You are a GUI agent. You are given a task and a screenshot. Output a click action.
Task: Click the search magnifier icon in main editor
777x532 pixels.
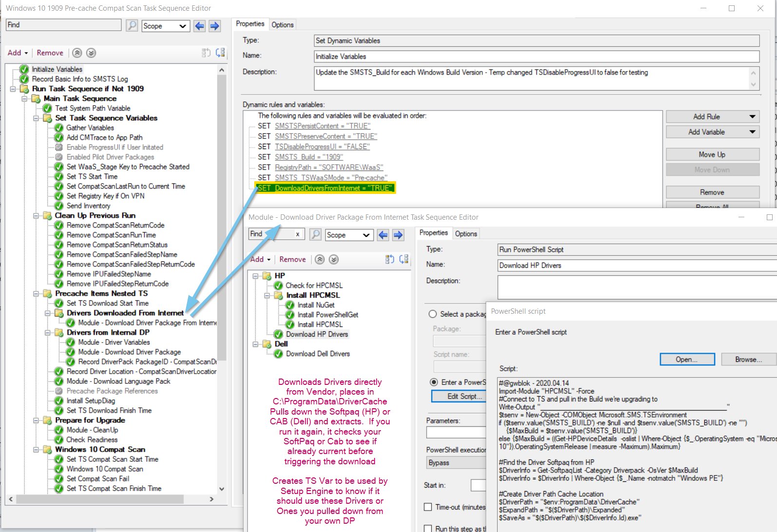132,26
